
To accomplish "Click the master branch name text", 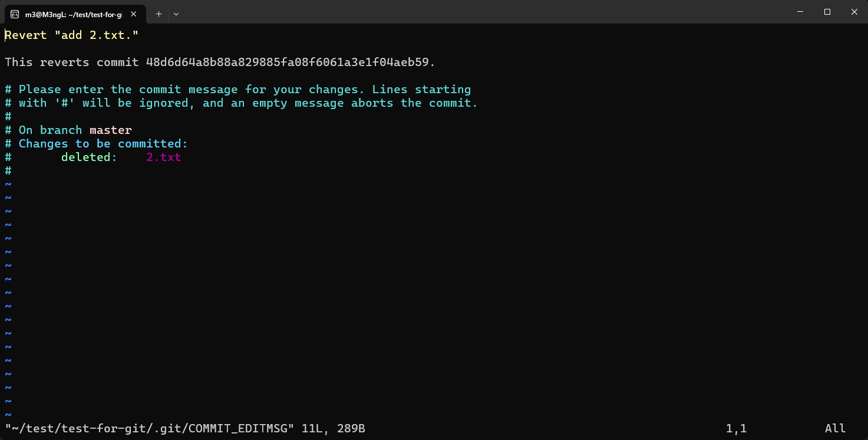I will tap(110, 130).
